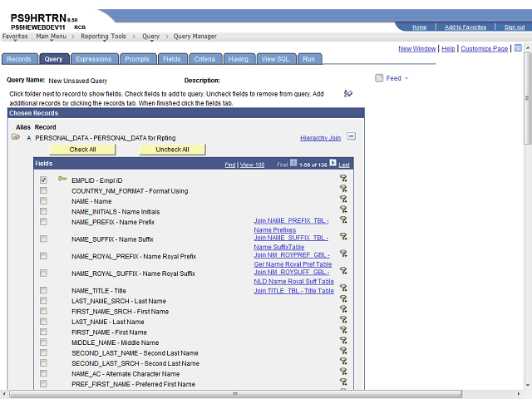Click the Feed RSS icon
This screenshot has width=532, height=399.
pyautogui.click(x=379, y=78)
